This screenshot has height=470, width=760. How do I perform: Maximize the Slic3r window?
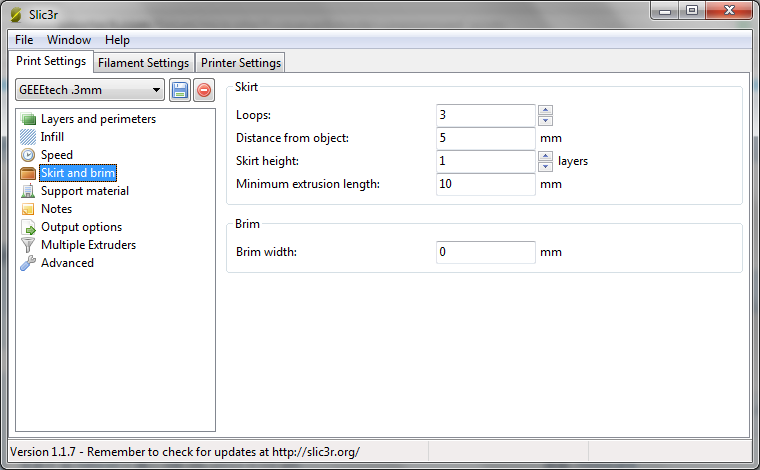(x=692, y=11)
